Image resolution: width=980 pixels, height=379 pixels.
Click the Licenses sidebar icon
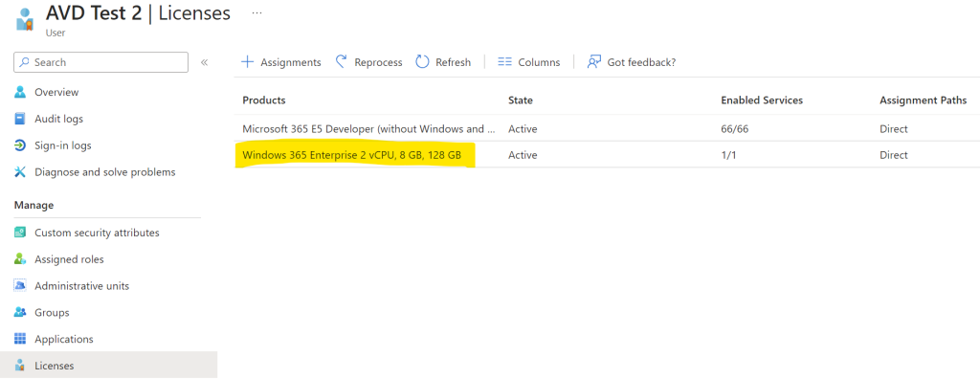tap(20, 366)
